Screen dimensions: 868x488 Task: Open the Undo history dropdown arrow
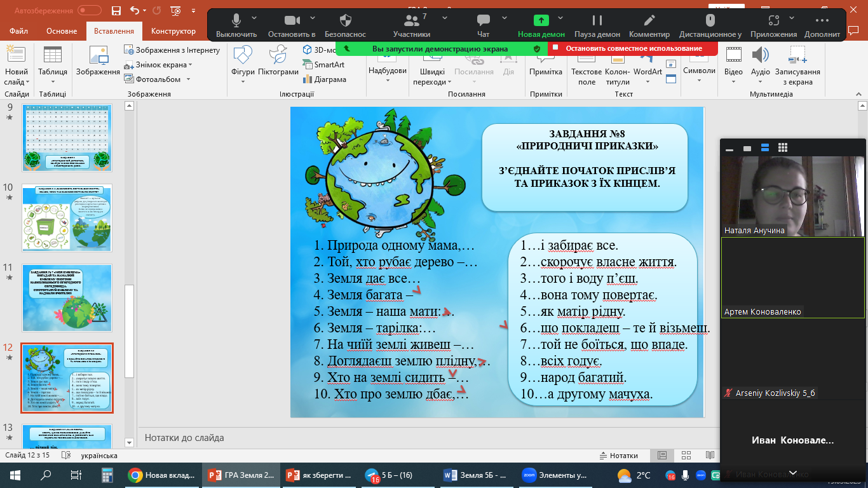[x=144, y=11]
